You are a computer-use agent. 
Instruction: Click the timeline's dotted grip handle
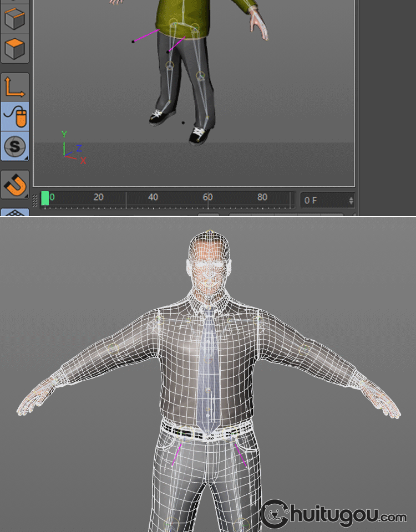point(37,199)
